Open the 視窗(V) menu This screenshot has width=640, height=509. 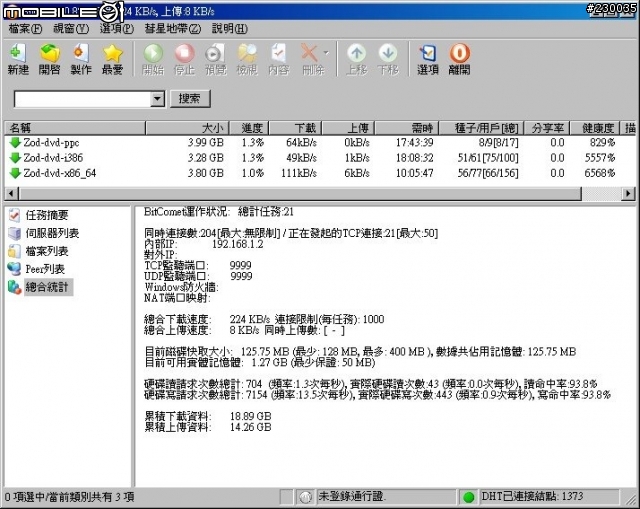[x=71, y=29]
